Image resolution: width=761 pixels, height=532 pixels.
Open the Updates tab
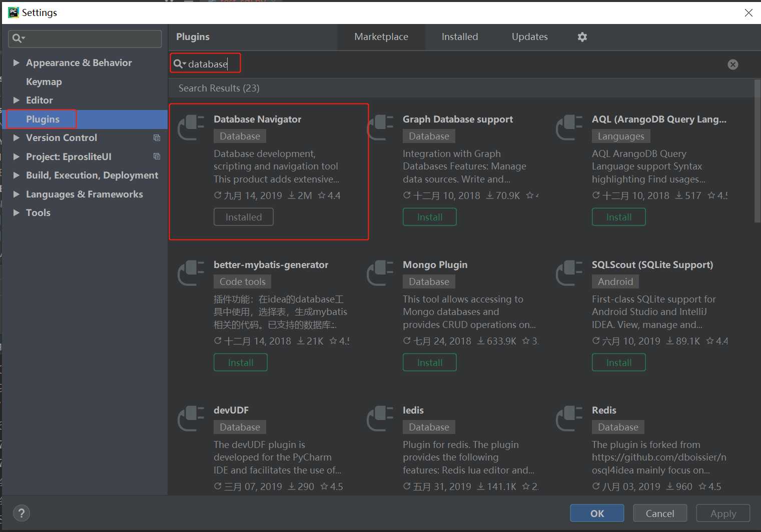pyautogui.click(x=529, y=37)
